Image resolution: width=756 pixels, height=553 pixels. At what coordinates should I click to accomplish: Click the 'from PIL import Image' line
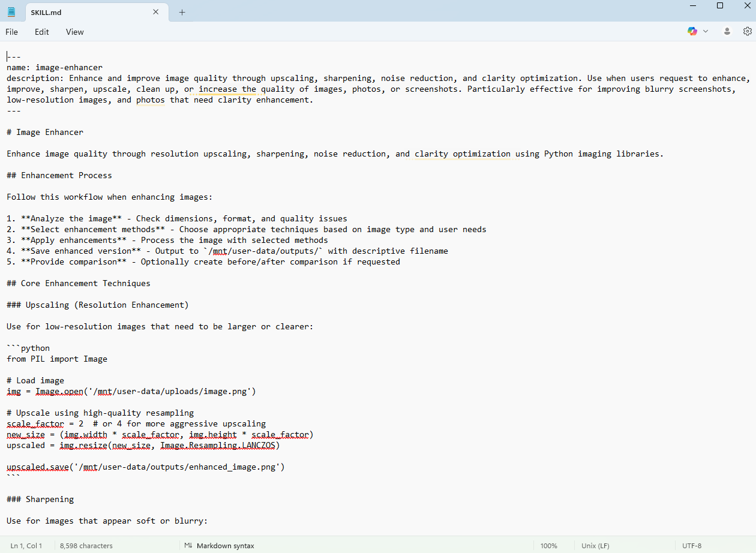(57, 359)
